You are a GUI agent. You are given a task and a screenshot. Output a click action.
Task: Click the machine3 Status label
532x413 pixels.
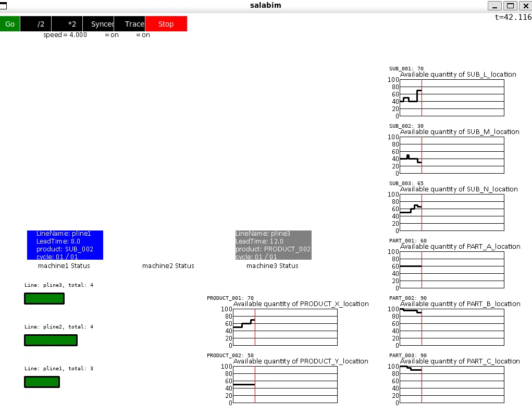(x=273, y=265)
